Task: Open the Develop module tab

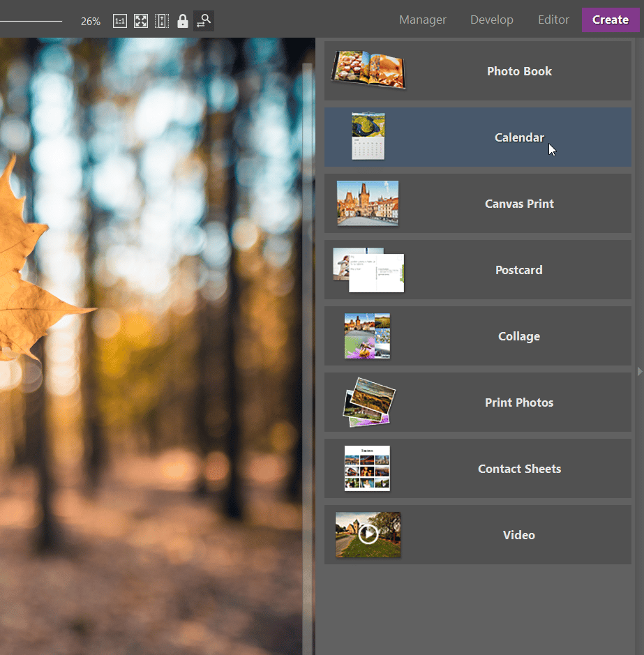Action: 491,20
